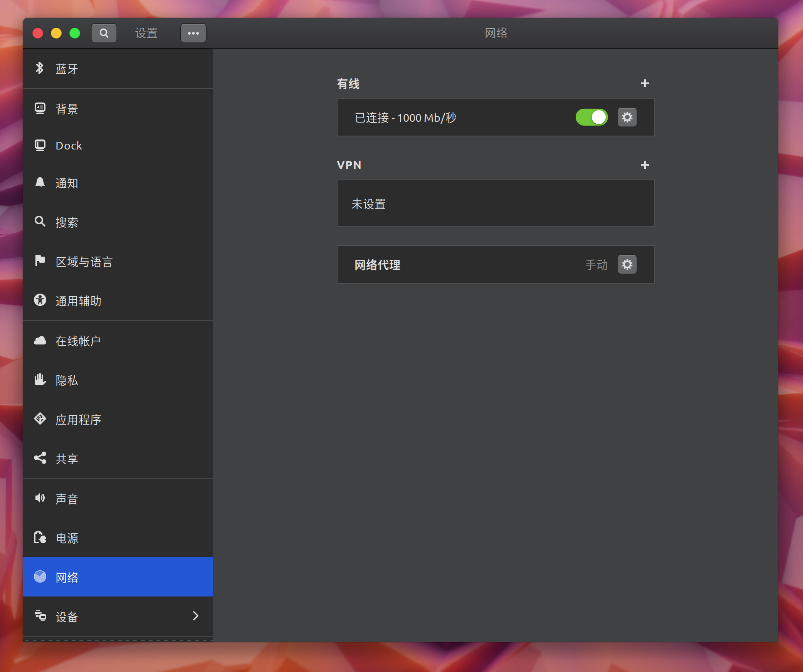803x672 pixels.
Task: Click the search icon in header
Action: point(104,33)
